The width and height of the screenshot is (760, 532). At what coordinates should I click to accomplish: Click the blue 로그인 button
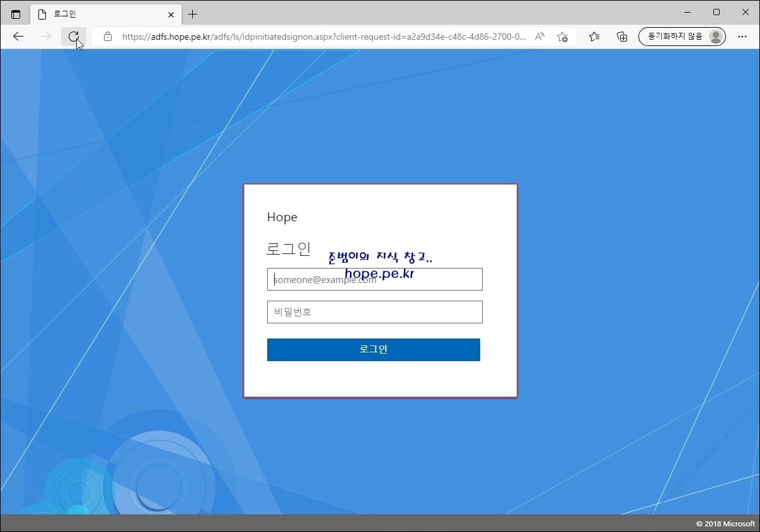pyautogui.click(x=374, y=350)
